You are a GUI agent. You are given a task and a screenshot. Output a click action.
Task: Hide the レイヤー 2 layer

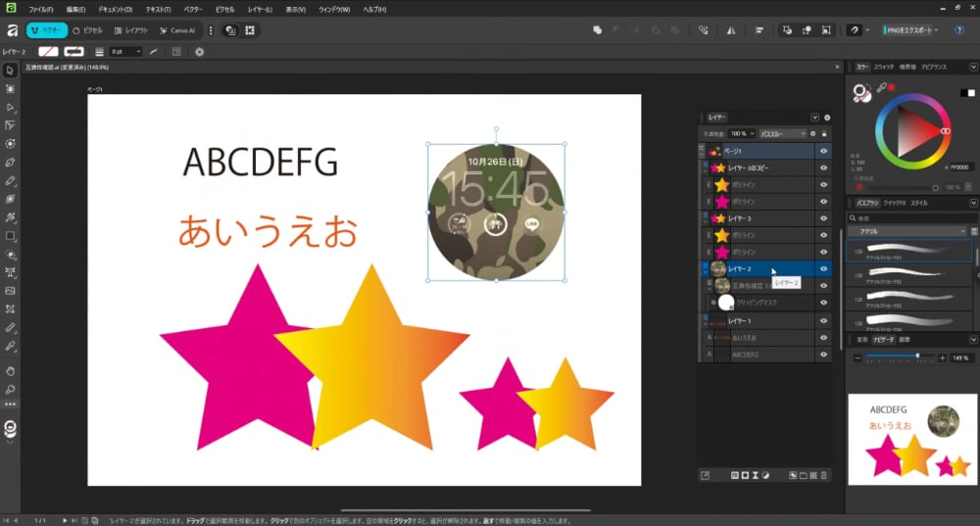pyautogui.click(x=823, y=268)
